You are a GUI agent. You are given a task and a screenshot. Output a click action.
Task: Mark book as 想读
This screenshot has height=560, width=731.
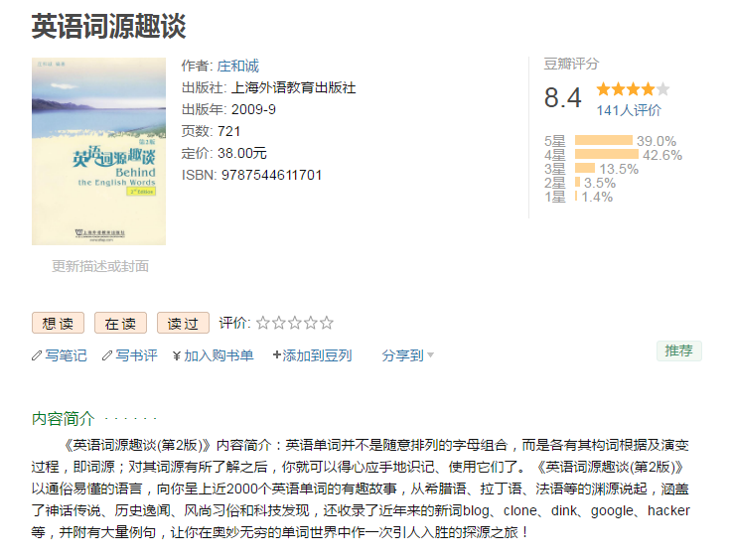coord(58,323)
